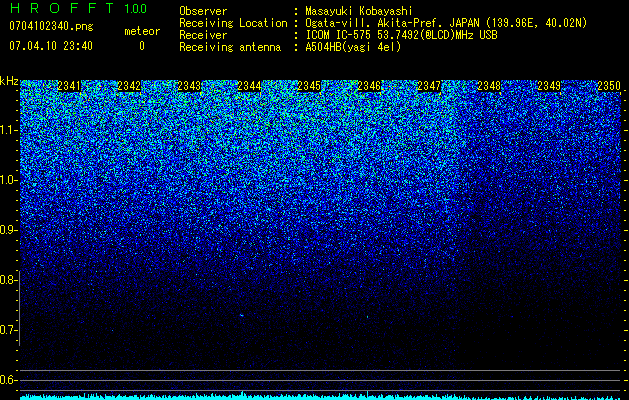Viewport: 629px width, 400px height.
Task: Click the kHz axis unit label
Action: point(9,81)
